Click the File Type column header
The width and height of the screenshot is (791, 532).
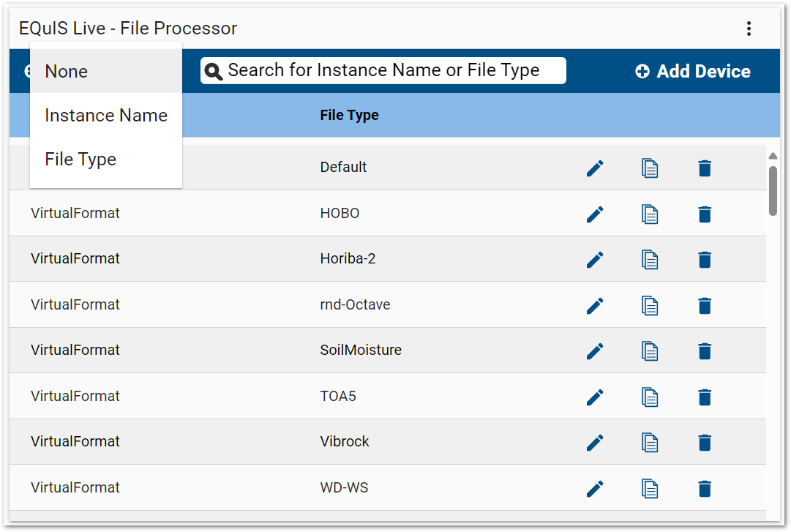(349, 115)
